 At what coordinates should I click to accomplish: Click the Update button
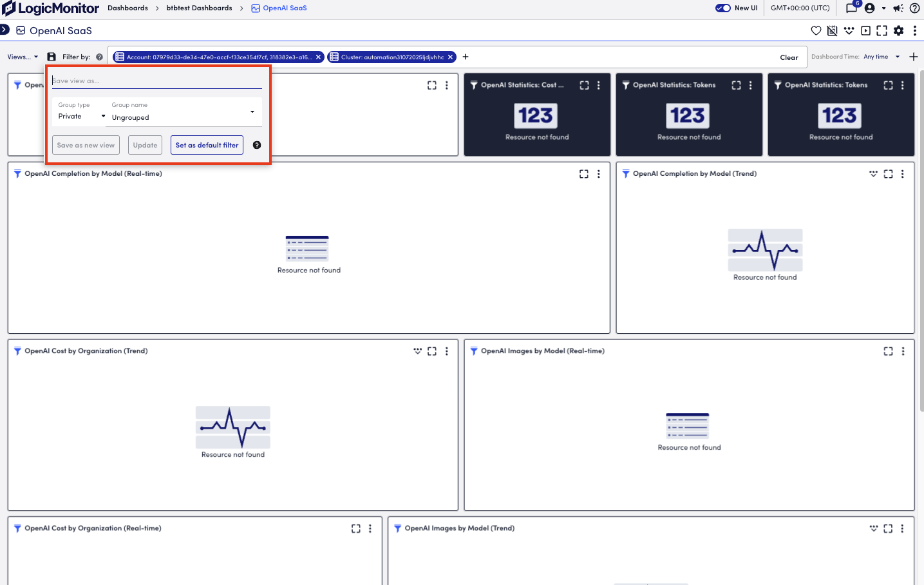click(x=145, y=145)
